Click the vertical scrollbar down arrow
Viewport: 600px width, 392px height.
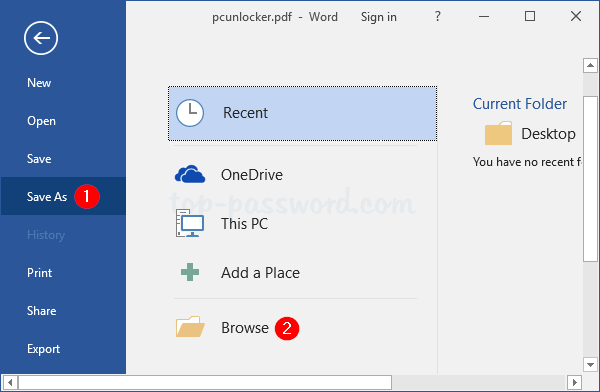click(x=590, y=364)
